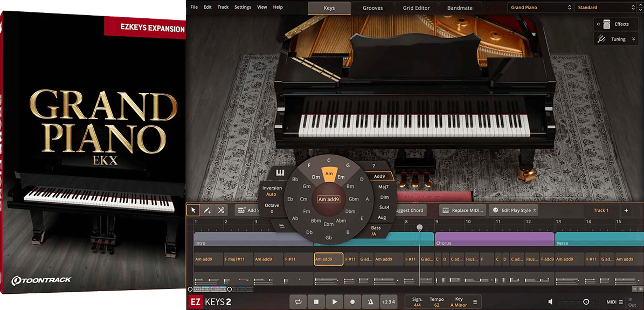The image size is (644, 310).
Task: Open the Edit menu
Action: point(207,7)
